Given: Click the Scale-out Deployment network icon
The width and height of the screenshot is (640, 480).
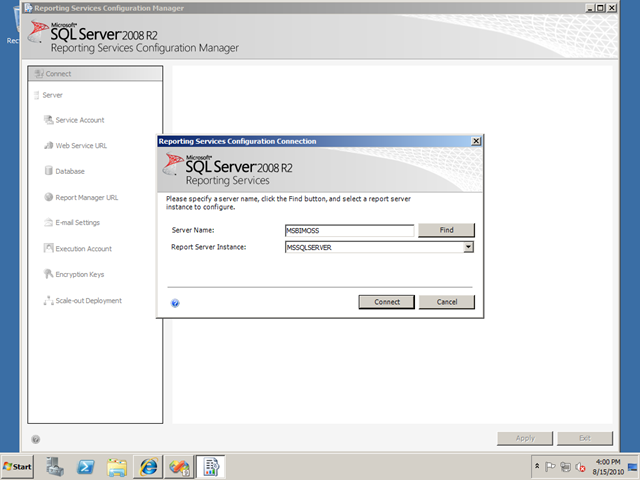Looking at the screenshot, I should click(49, 300).
